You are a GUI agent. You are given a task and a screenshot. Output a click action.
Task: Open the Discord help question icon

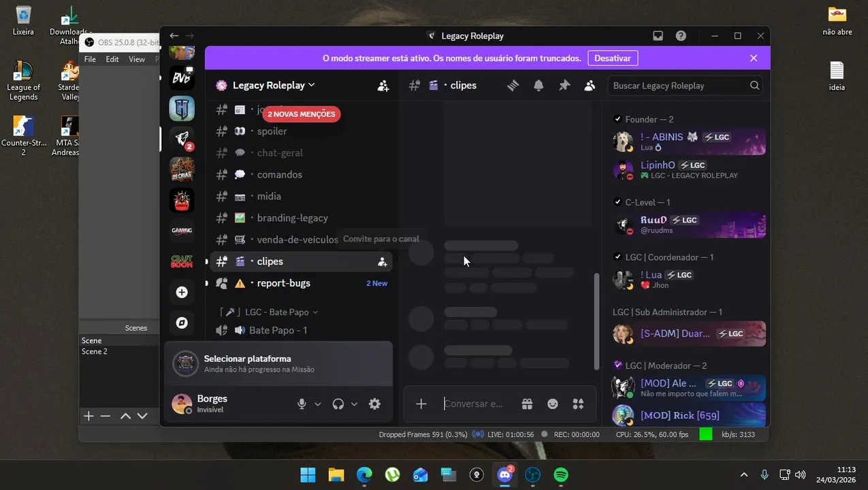coord(681,36)
